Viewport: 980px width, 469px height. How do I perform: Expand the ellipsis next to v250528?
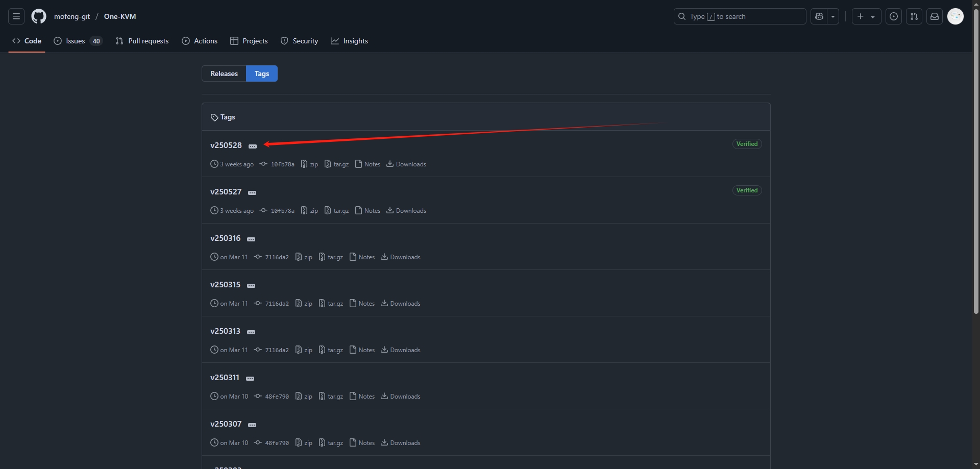point(253,146)
